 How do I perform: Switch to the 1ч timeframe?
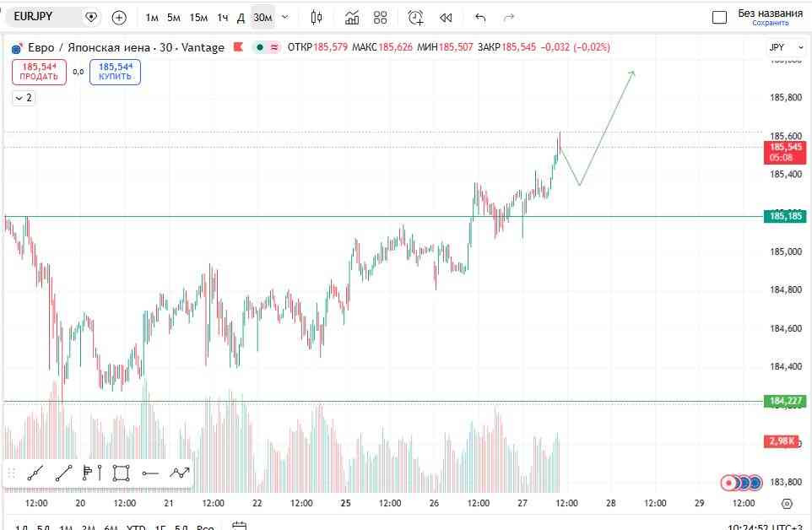click(x=222, y=18)
